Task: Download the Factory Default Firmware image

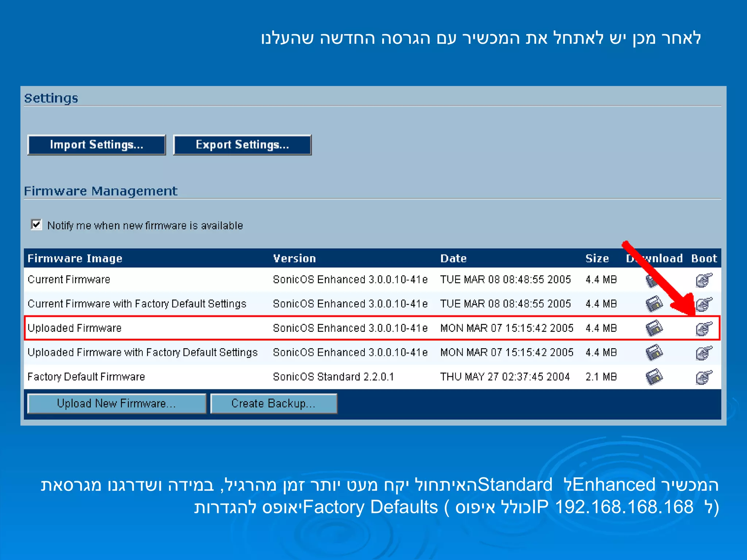Action: [654, 377]
